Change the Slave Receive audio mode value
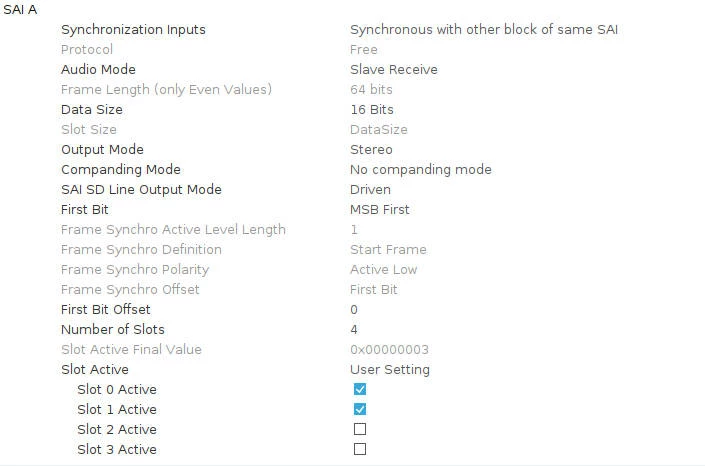The width and height of the screenshot is (705, 466). click(x=393, y=70)
